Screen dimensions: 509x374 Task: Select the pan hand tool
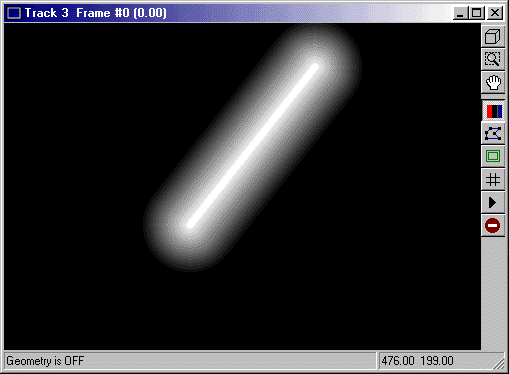coord(493,82)
